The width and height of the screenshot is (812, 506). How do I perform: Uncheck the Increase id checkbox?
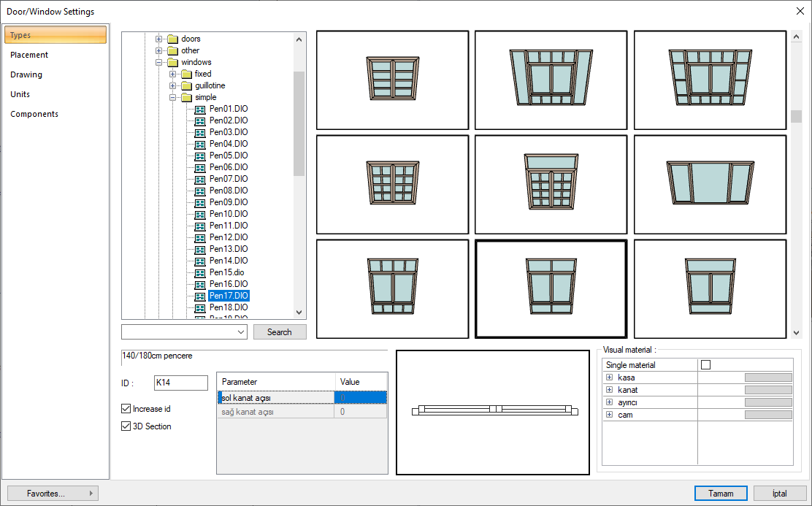click(x=126, y=409)
